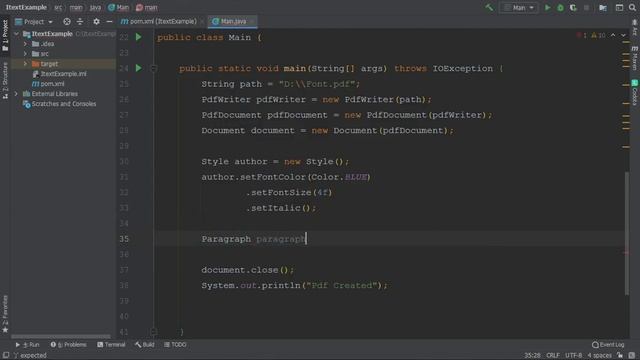Image resolution: width=640 pixels, height=360 pixels.
Task: Hide the Project panel with minus icon
Action: coord(109,22)
